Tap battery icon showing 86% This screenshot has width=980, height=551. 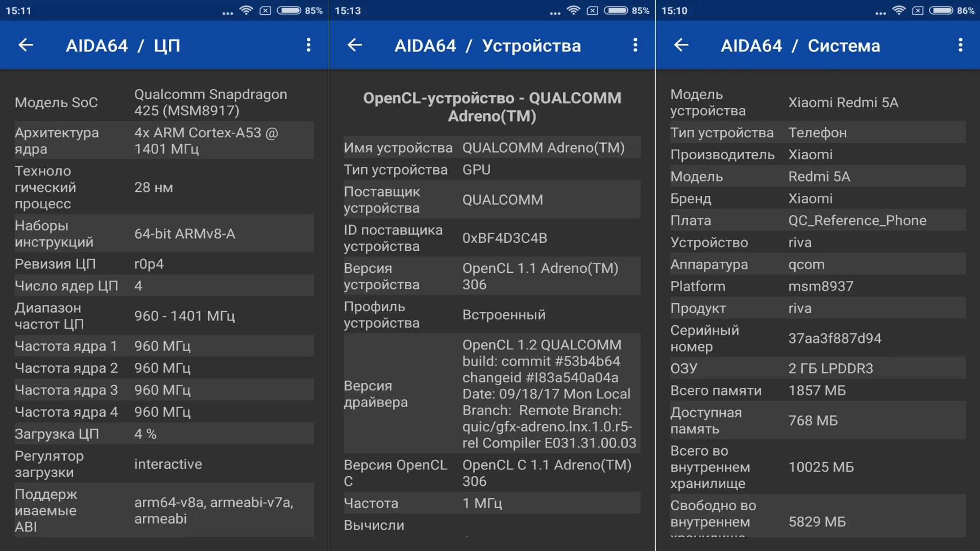click(941, 10)
